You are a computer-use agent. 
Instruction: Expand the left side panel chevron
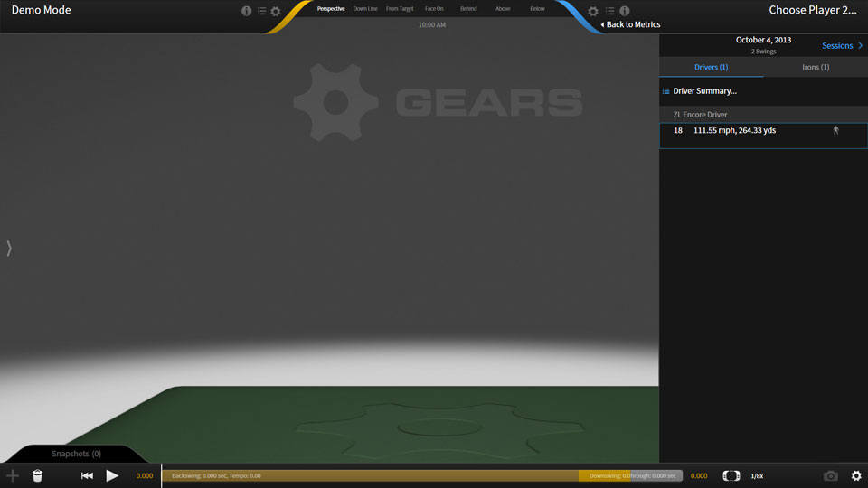9,249
